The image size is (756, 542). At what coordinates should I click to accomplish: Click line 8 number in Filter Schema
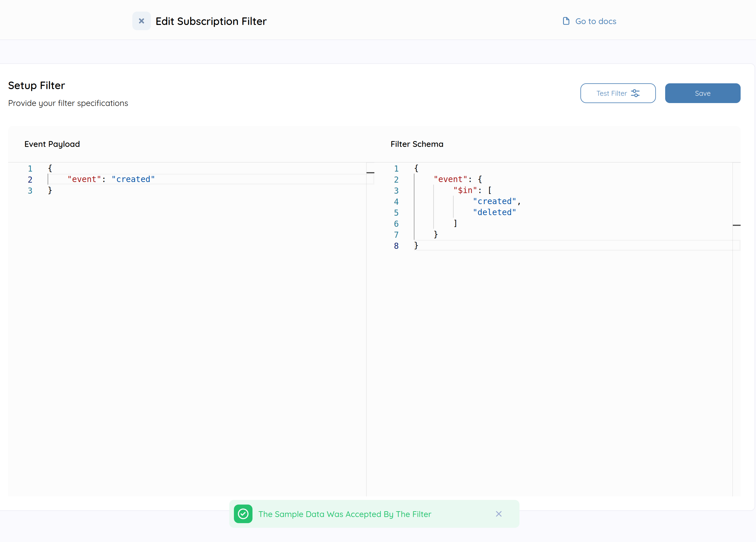tap(396, 246)
